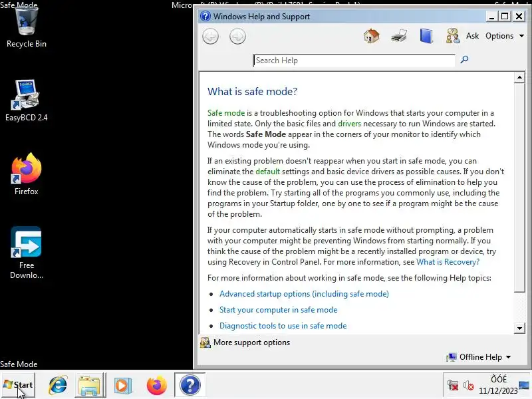Open Advanced startup options link
Viewport: 532px width, 399px height.
[304, 294]
